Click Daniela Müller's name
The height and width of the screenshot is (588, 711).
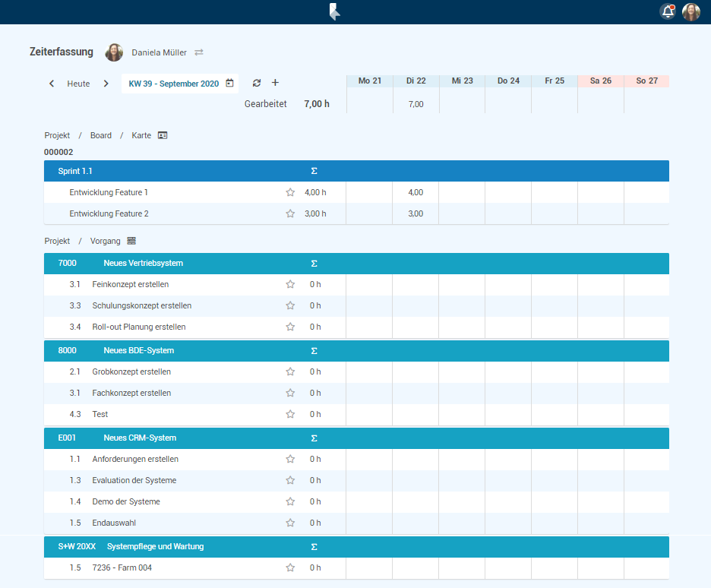pos(159,52)
